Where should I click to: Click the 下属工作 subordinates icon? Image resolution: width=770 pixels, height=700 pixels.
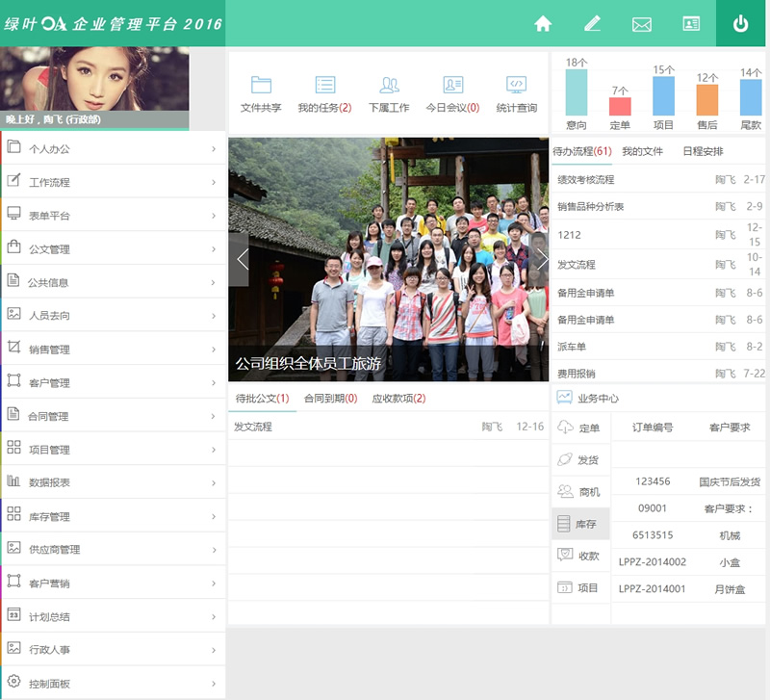pos(389,86)
